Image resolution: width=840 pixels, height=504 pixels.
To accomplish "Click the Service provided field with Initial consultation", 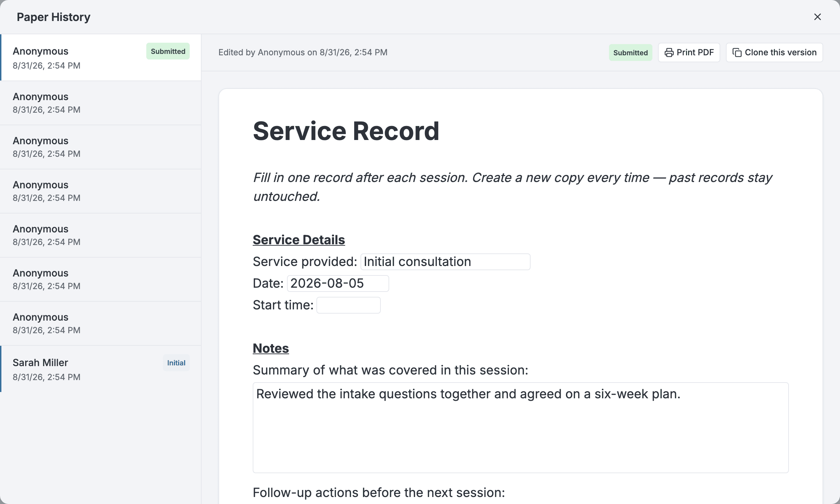I will 446,262.
